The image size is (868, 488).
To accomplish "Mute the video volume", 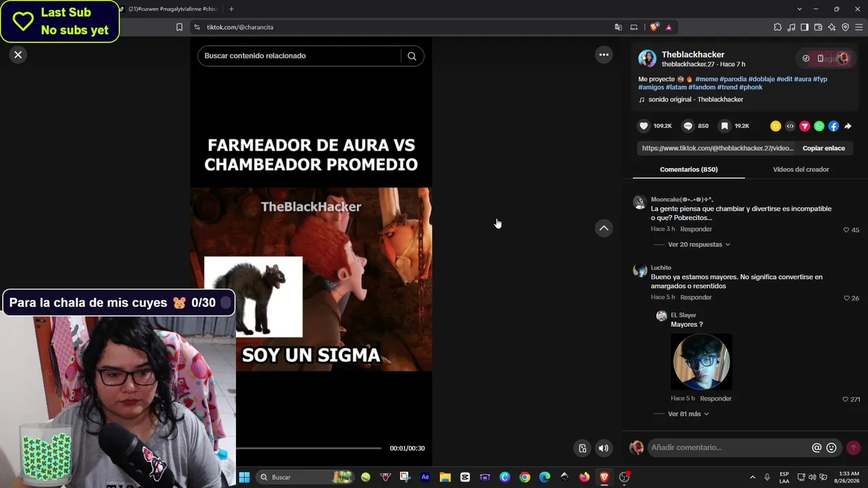I will tap(604, 448).
